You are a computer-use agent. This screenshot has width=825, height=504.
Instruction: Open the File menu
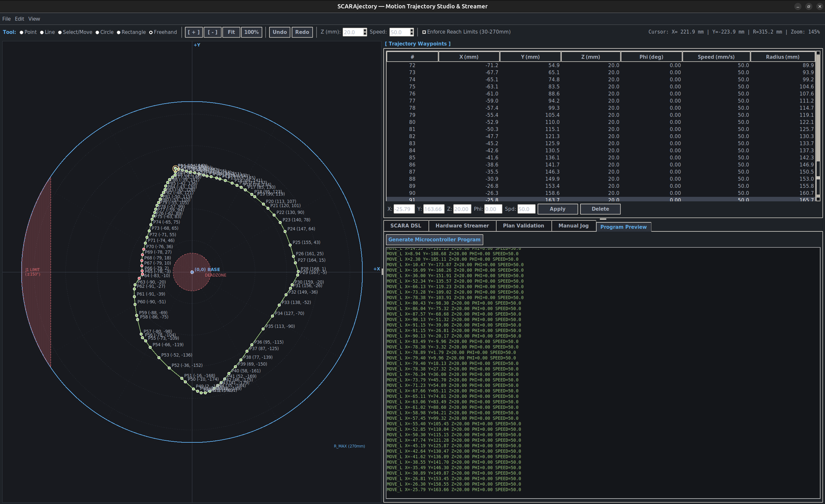[x=6, y=19]
